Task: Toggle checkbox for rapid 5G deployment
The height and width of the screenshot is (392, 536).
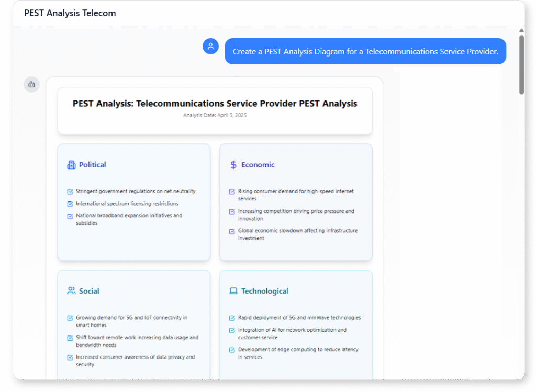Action: (232, 318)
